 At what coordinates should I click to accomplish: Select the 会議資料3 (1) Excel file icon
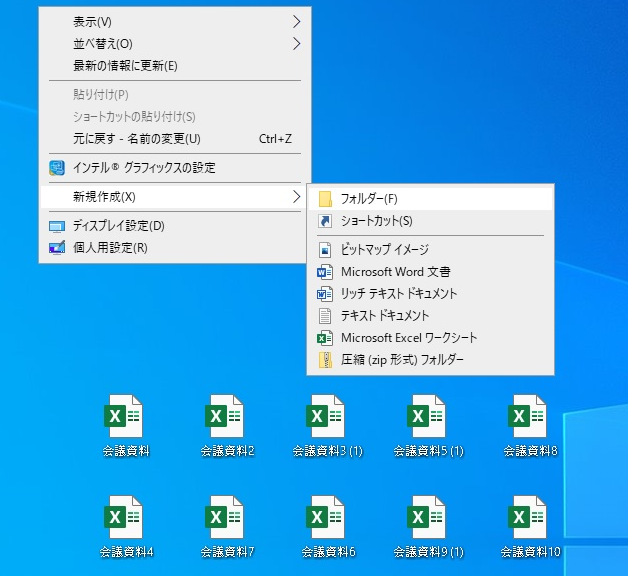(326, 416)
